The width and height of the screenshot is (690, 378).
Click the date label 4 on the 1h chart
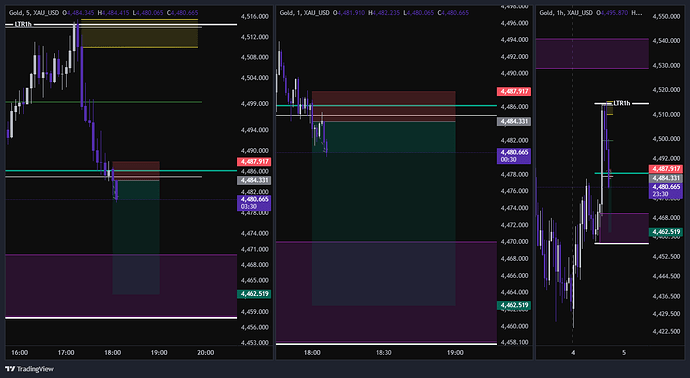pyautogui.click(x=573, y=352)
